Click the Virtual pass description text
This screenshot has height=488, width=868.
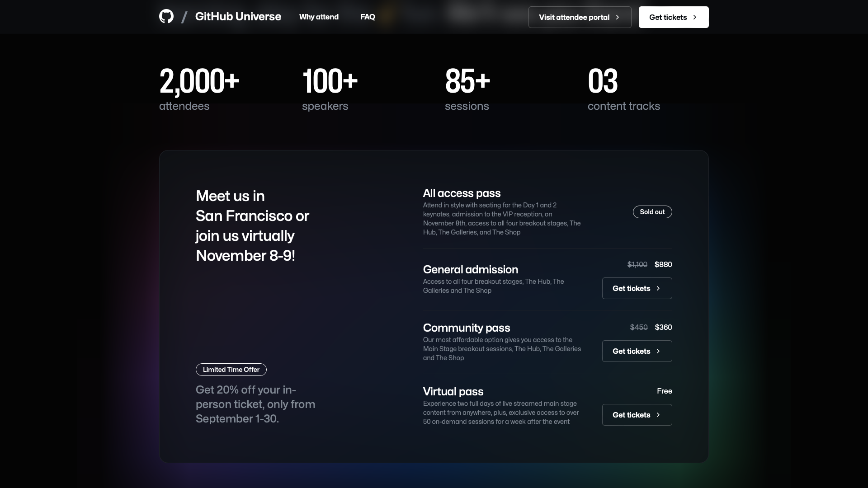coord(501,413)
